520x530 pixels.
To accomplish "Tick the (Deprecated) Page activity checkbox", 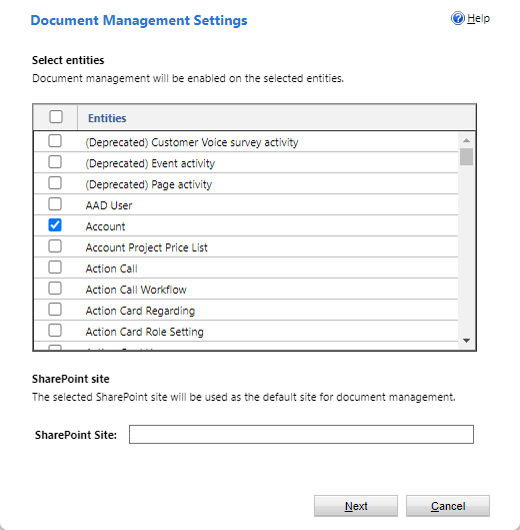I will click(x=55, y=183).
